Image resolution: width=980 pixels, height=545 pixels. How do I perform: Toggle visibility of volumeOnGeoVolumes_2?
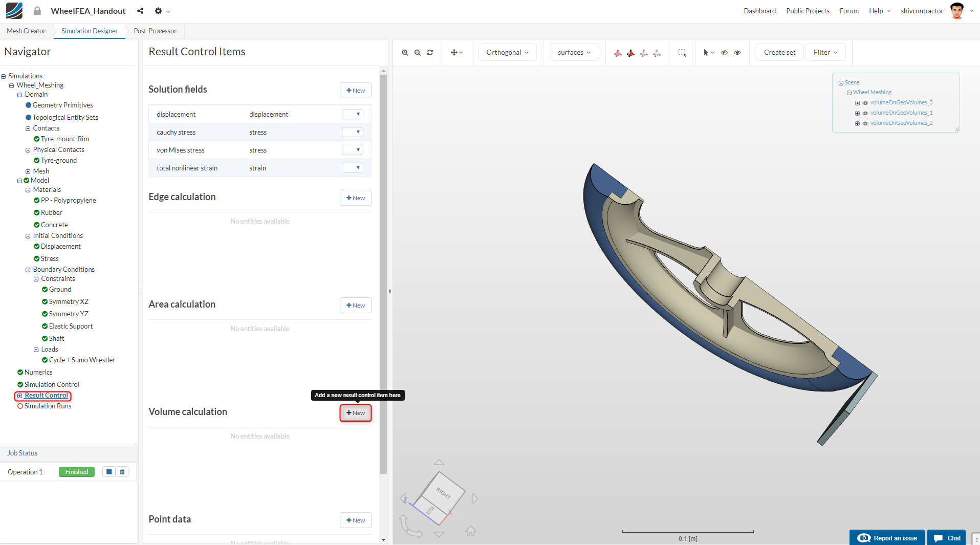pos(865,123)
